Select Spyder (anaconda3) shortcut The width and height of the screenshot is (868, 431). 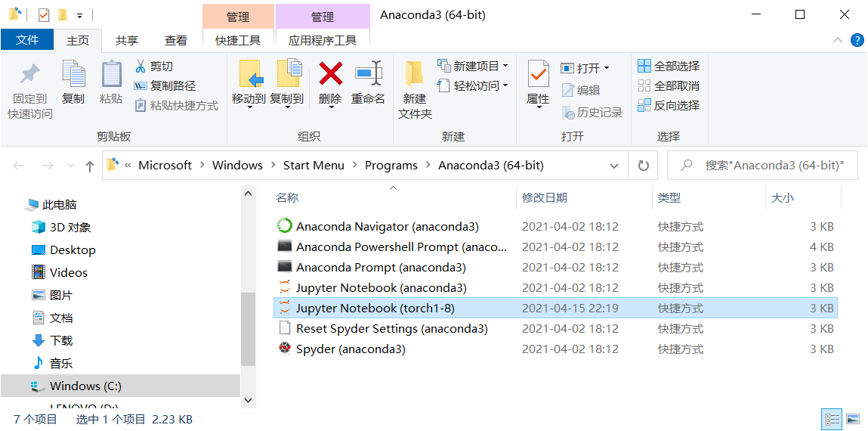point(555,349)
